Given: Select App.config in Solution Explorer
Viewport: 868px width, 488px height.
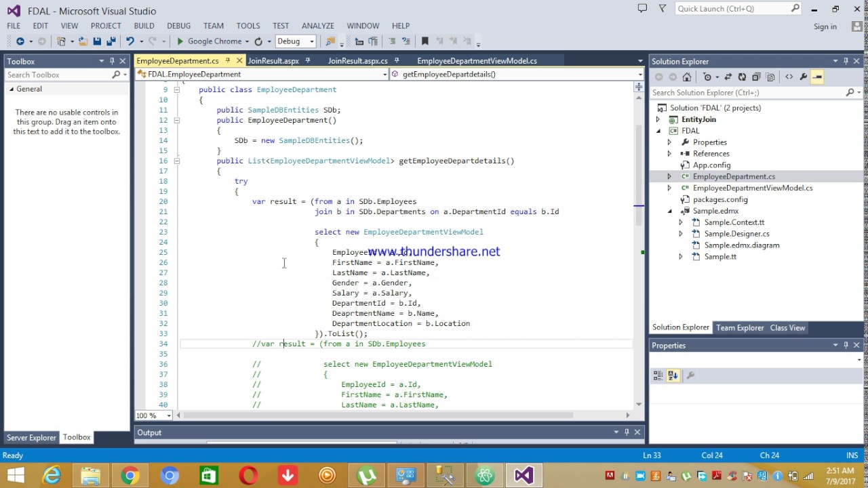Looking at the screenshot, I should pos(711,165).
